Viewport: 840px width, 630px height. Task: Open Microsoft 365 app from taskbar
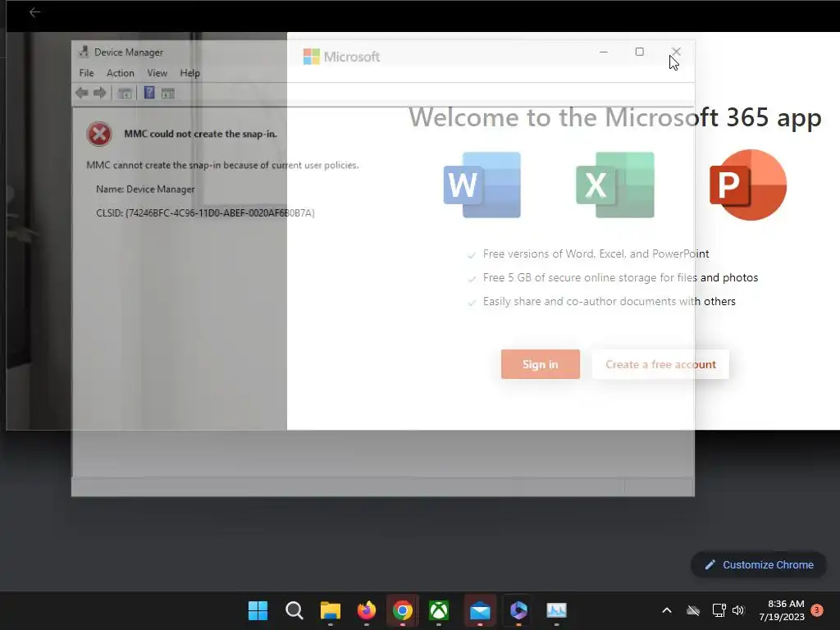[x=518, y=610]
